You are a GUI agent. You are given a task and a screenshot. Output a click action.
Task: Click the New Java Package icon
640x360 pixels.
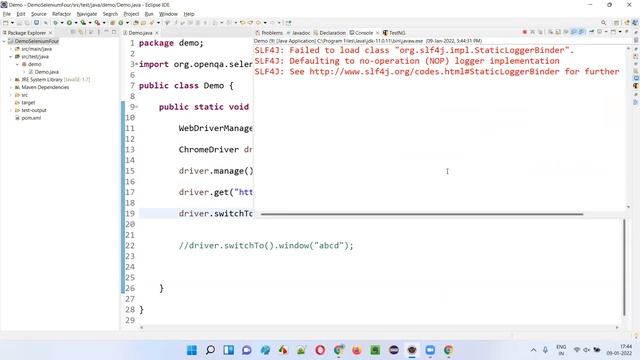(112, 23)
